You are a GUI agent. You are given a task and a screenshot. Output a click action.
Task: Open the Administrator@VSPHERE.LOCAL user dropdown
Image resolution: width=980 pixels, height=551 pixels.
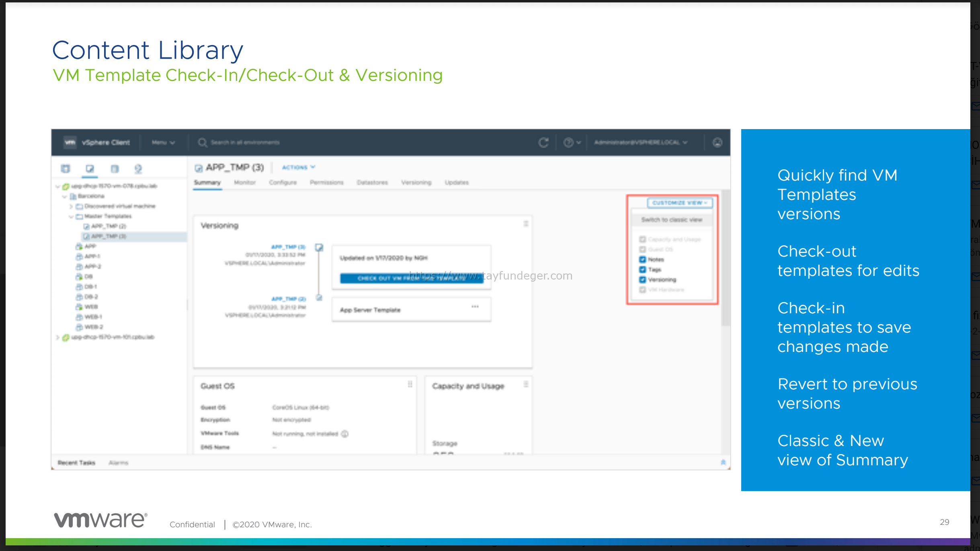[641, 142]
